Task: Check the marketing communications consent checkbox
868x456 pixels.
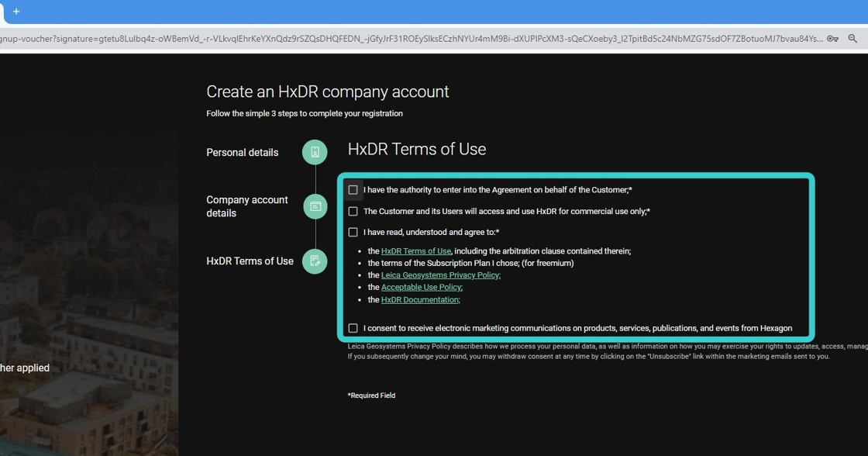Action: (x=353, y=328)
